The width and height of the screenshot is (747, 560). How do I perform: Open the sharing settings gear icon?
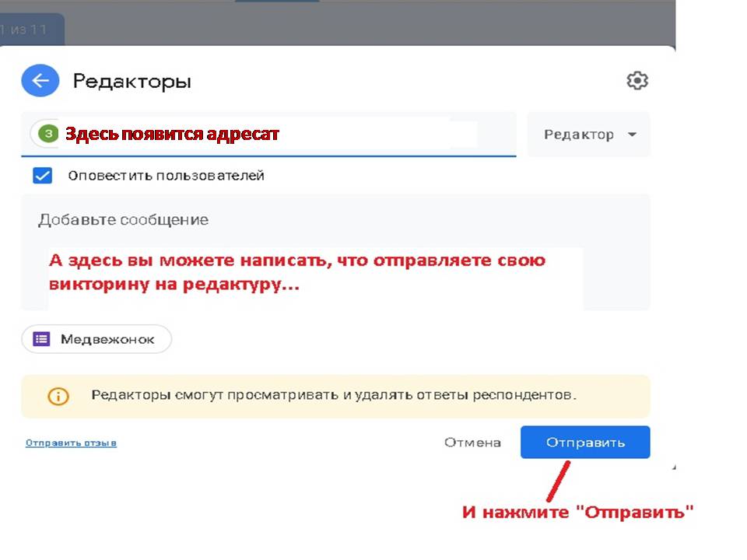637,80
